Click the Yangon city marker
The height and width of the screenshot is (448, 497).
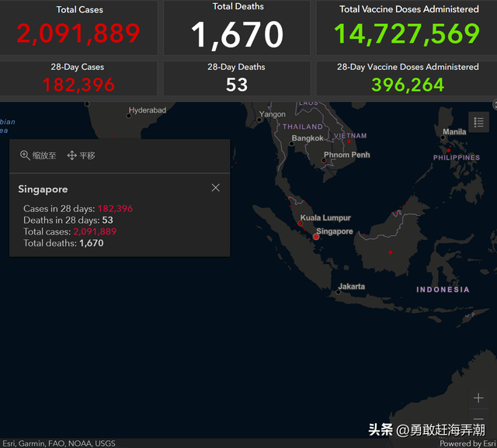pos(259,120)
